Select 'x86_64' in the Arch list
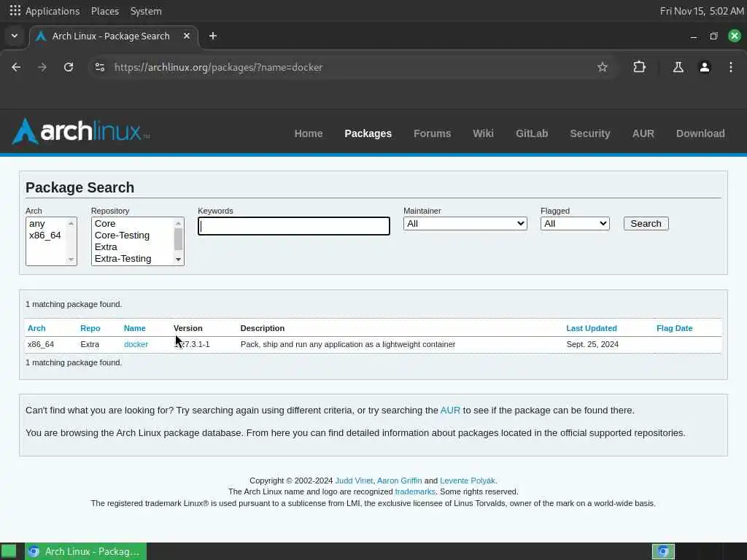The height and width of the screenshot is (560, 747). tap(46, 236)
